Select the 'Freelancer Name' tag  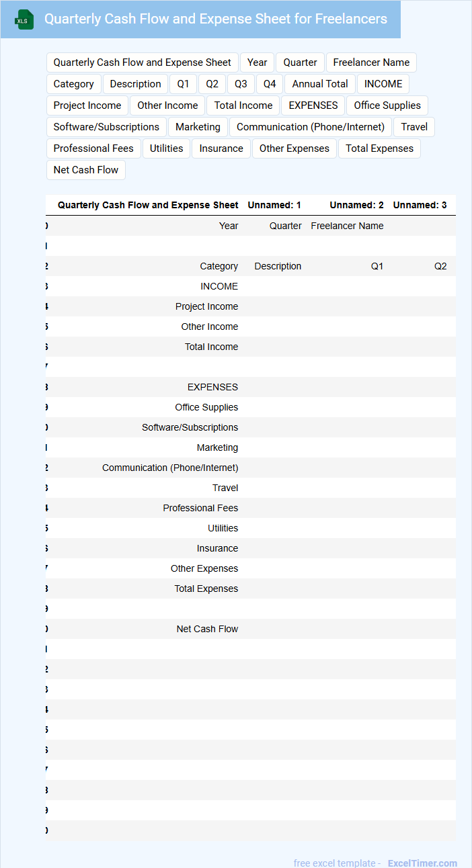coord(371,62)
